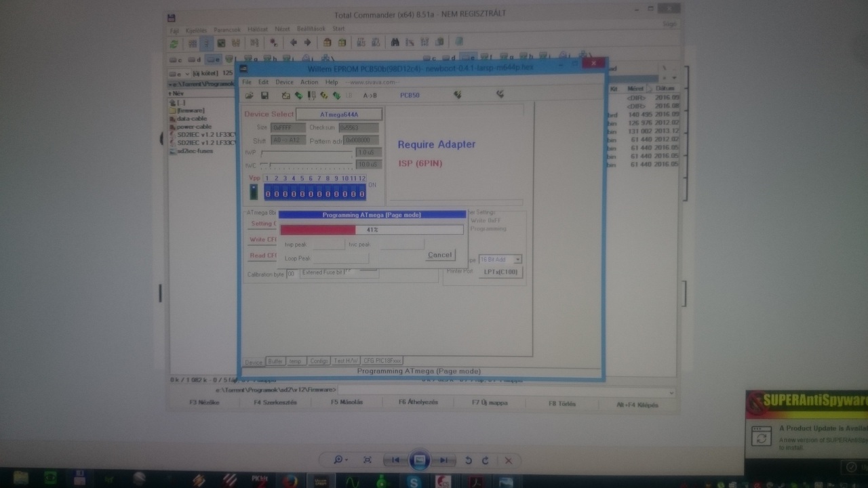Open the Beállítások menu in Total Commander
Viewport: 868px width, 488px height.
click(311, 29)
